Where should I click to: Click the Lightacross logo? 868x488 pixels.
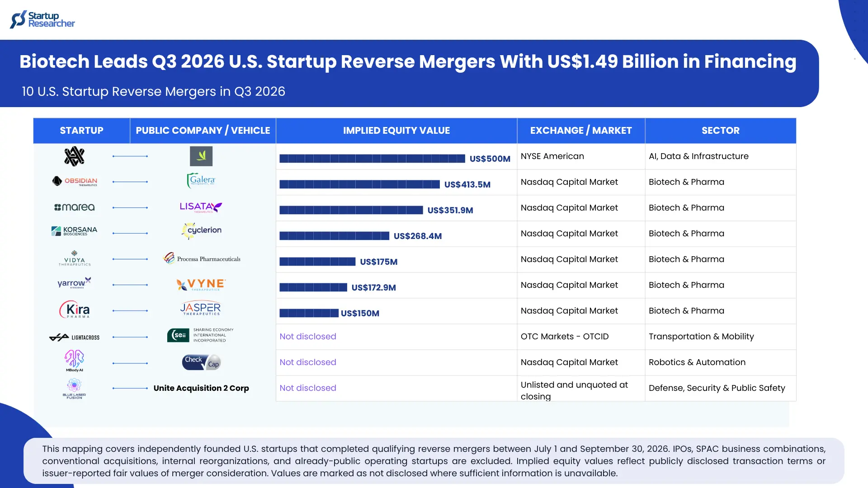[75, 337]
